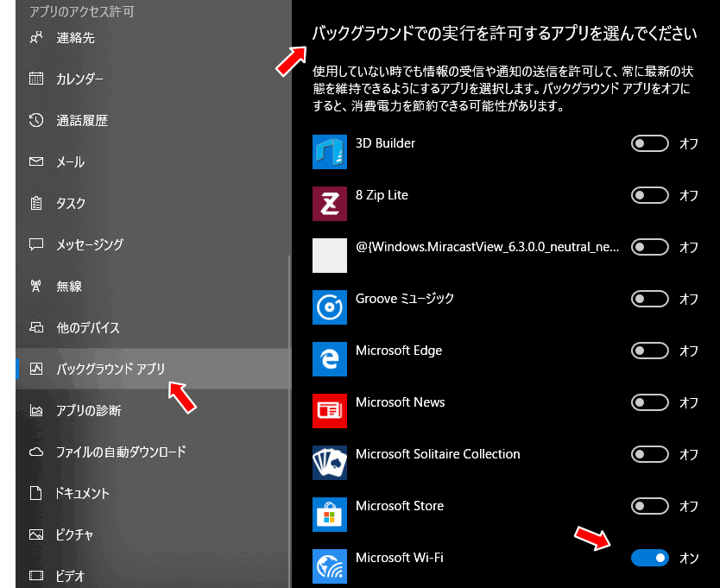Click the ドキュメント page icon

click(x=35, y=493)
